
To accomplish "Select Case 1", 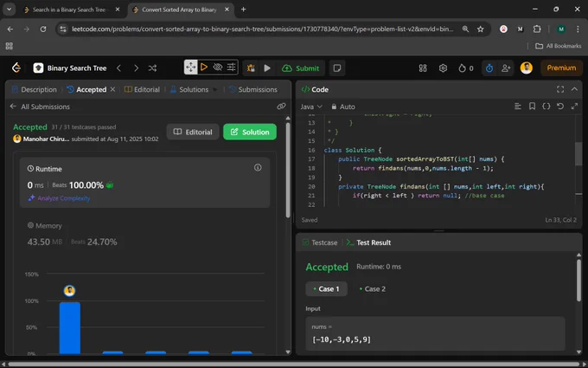I will (x=326, y=288).
